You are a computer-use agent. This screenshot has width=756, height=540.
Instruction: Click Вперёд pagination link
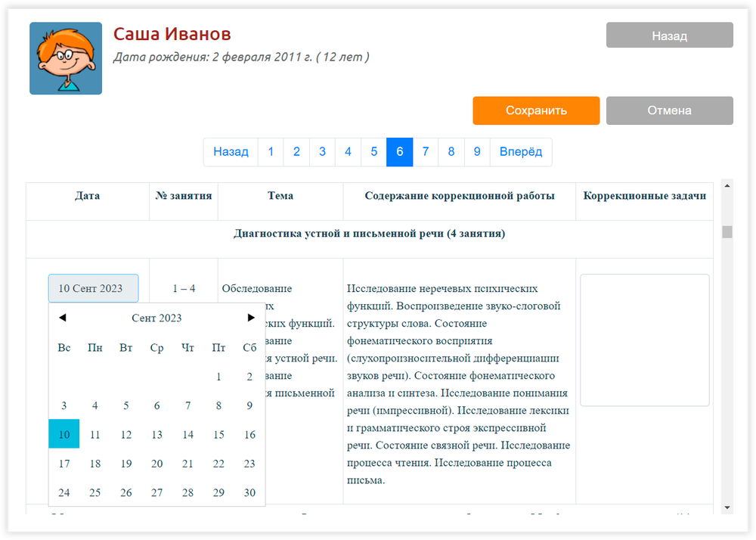(521, 152)
